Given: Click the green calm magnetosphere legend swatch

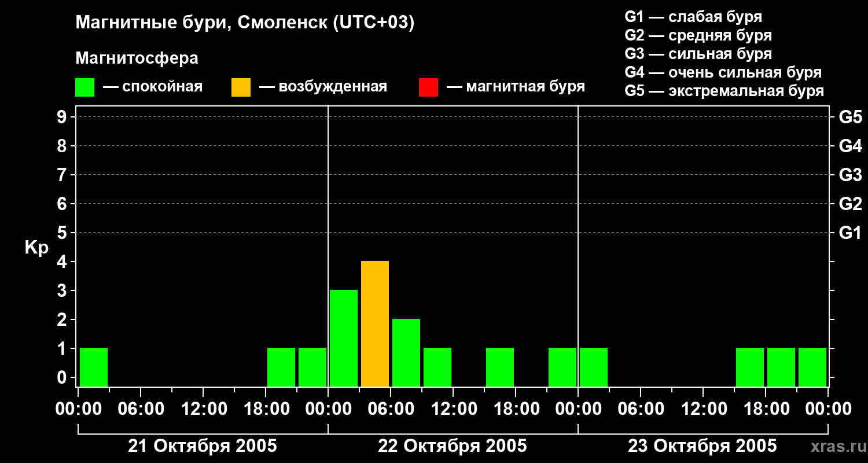Looking at the screenshot, I should pos(84,87).
